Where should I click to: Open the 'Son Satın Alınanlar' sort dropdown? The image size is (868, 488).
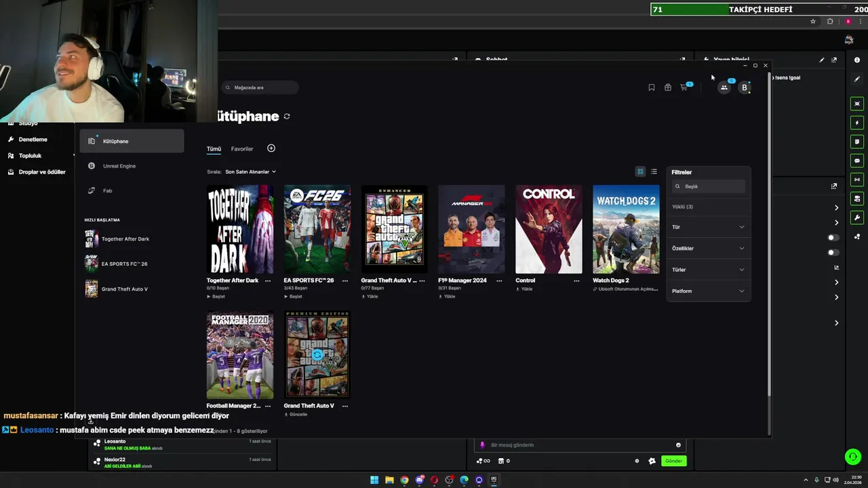tap(250, 172)
